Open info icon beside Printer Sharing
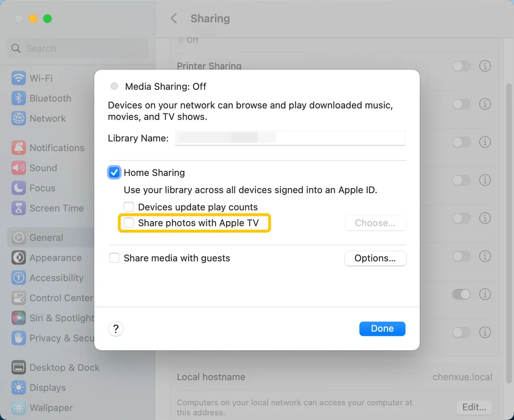This screenshot has height=420, width=514. coord(485,66)
